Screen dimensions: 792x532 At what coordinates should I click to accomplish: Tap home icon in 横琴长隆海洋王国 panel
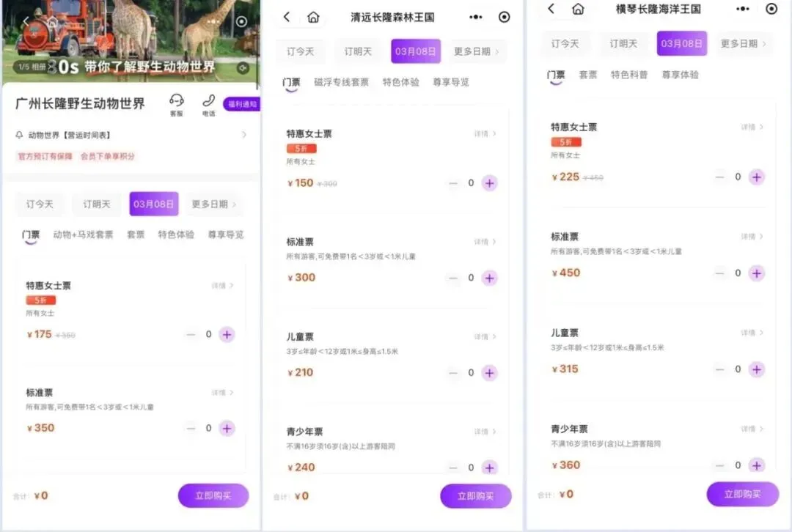578,9
